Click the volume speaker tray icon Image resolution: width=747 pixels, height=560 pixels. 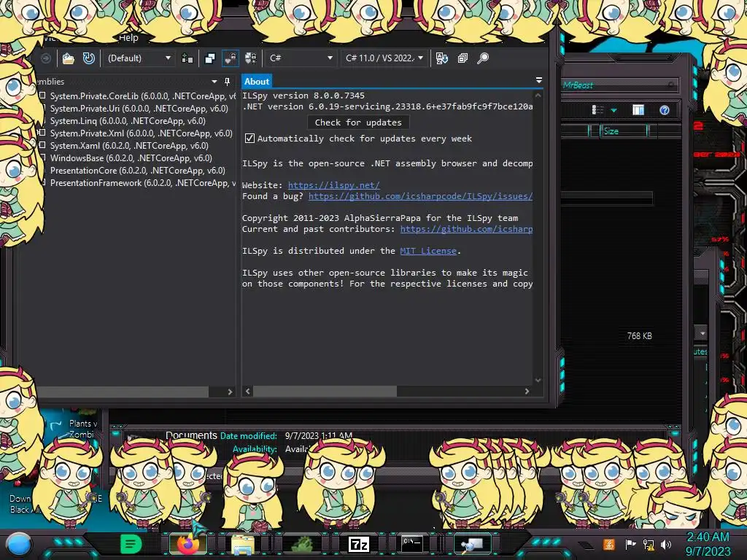click(665, 544)
